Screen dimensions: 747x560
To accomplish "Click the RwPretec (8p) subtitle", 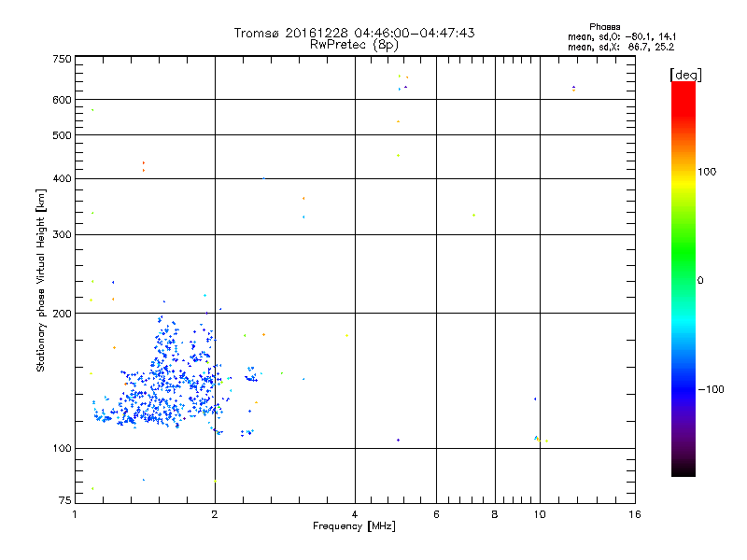I will (x=354, y=45).
